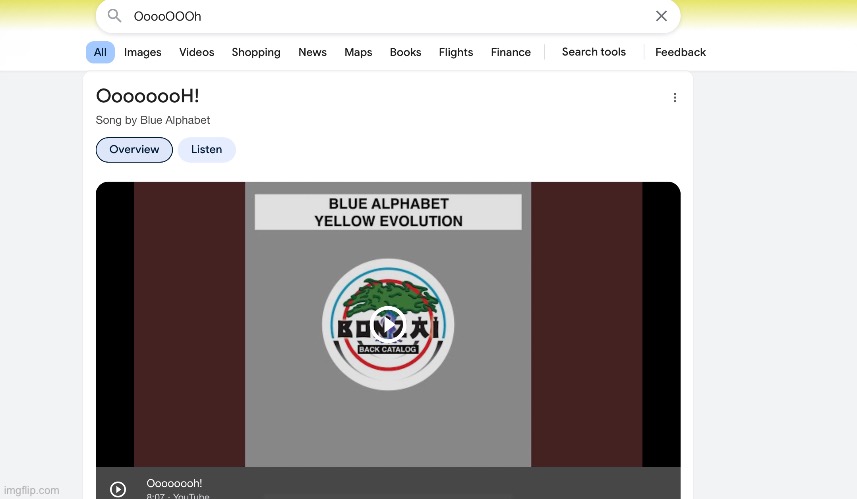This screenshot has height=499, width=857.
Task: Play the video using center play button
Action: tap(387, 324)
